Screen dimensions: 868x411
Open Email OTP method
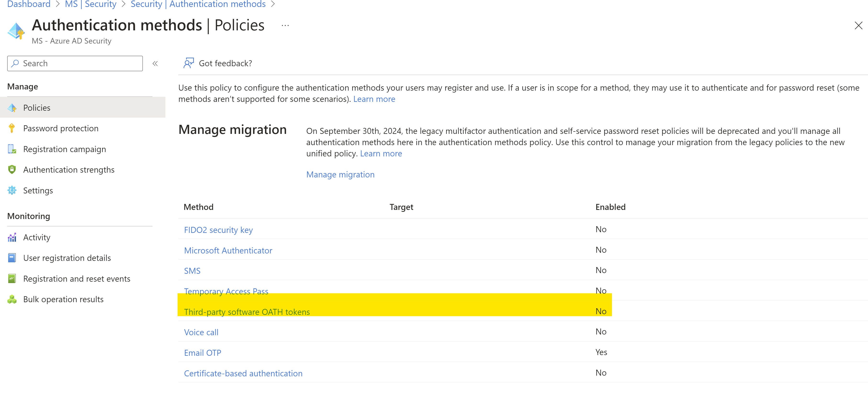(x=202, y=353)
